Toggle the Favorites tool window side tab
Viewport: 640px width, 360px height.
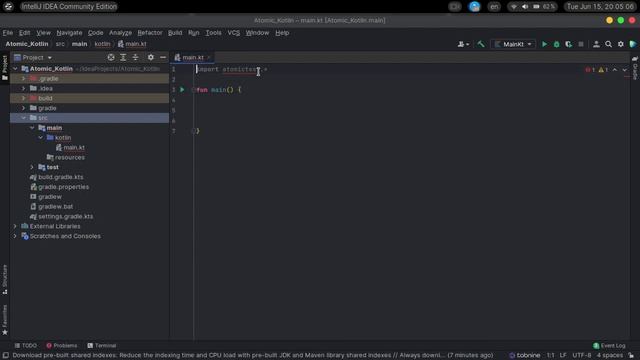click(x=5, y=320)
